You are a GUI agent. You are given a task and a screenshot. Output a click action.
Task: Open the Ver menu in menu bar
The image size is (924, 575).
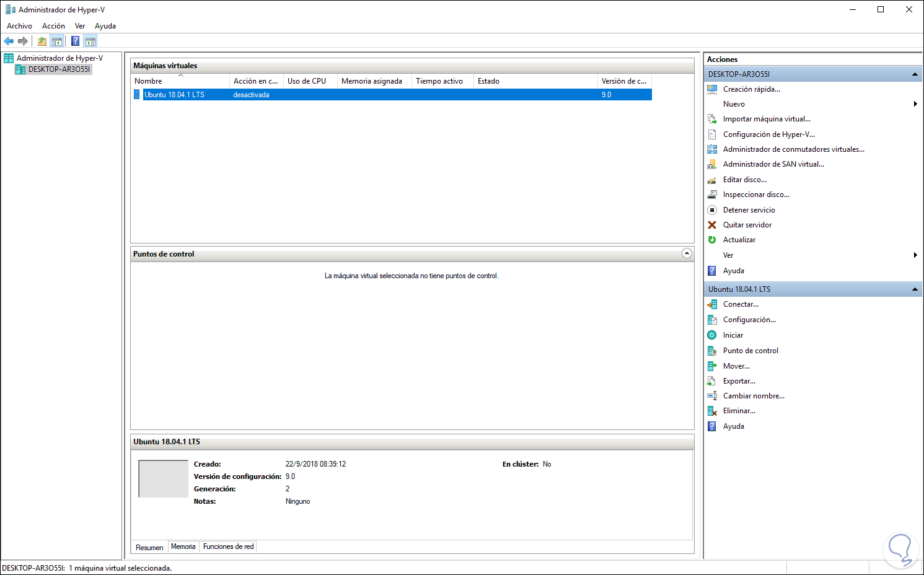click(x=80, y=26)
